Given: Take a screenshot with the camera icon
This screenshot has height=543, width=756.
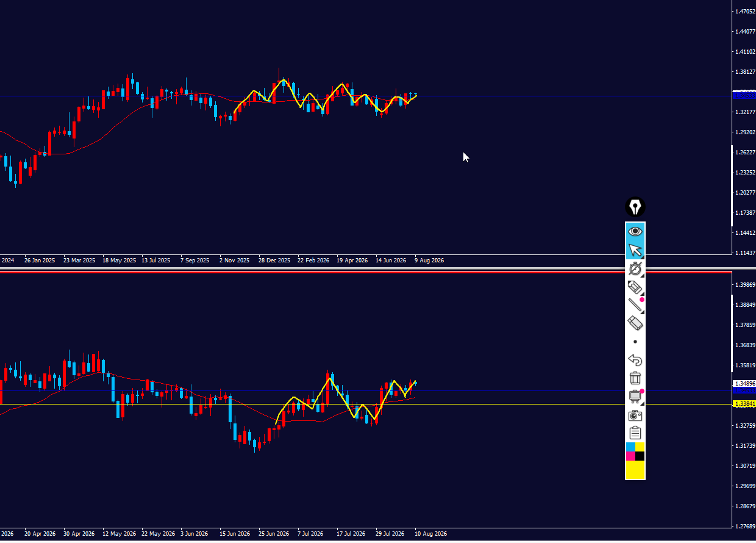Looking at the screenshot, I should [x=635, y=415].
